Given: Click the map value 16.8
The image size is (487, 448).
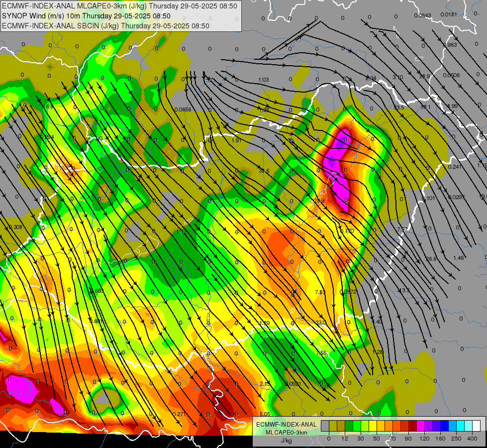Looking at the screenshot, I should pos(48,107).
